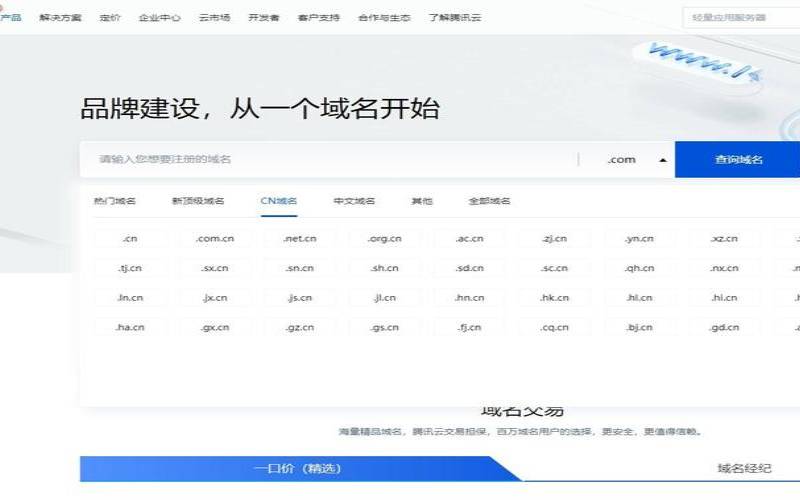Choose the .cq.cn suffix
This screenshot has width=800, height=500.
(x=555, y=327)
